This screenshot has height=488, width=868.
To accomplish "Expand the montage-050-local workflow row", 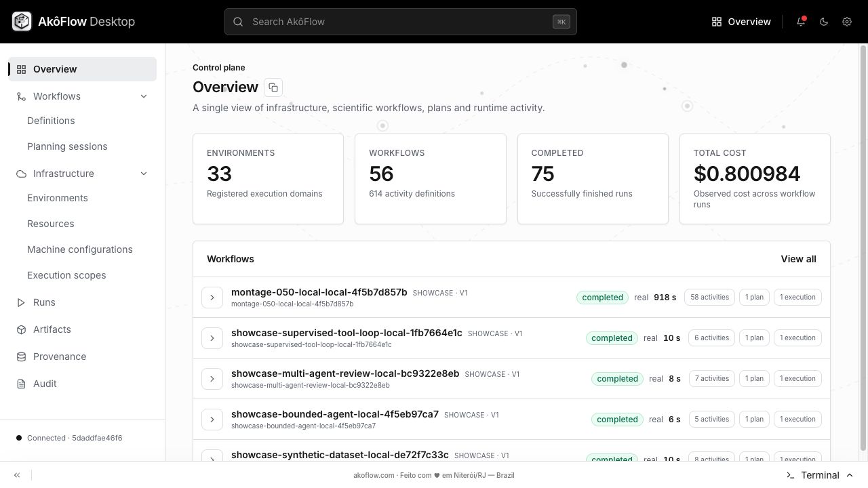I will coord(212,298).
